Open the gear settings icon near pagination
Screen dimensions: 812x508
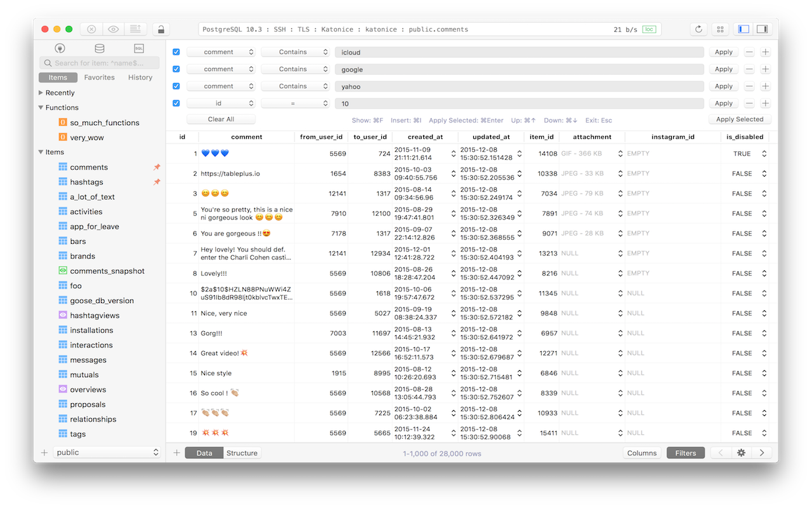point(741,453)
